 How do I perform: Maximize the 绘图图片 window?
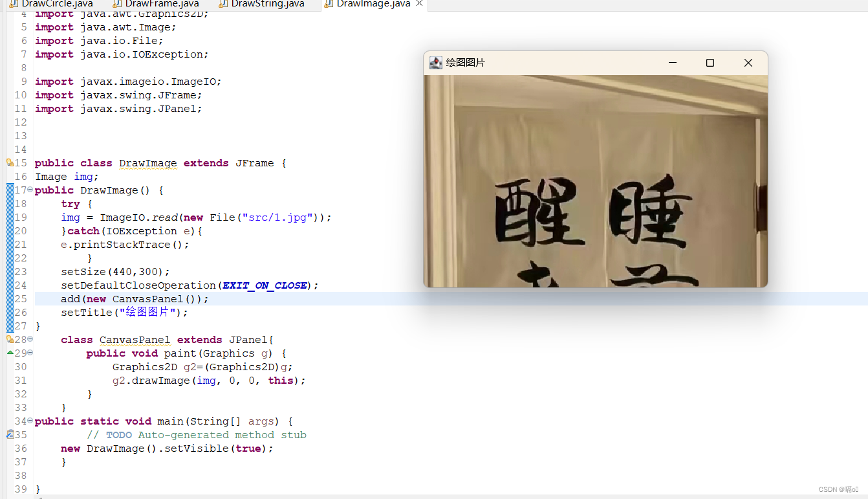[x=710, y=63]
